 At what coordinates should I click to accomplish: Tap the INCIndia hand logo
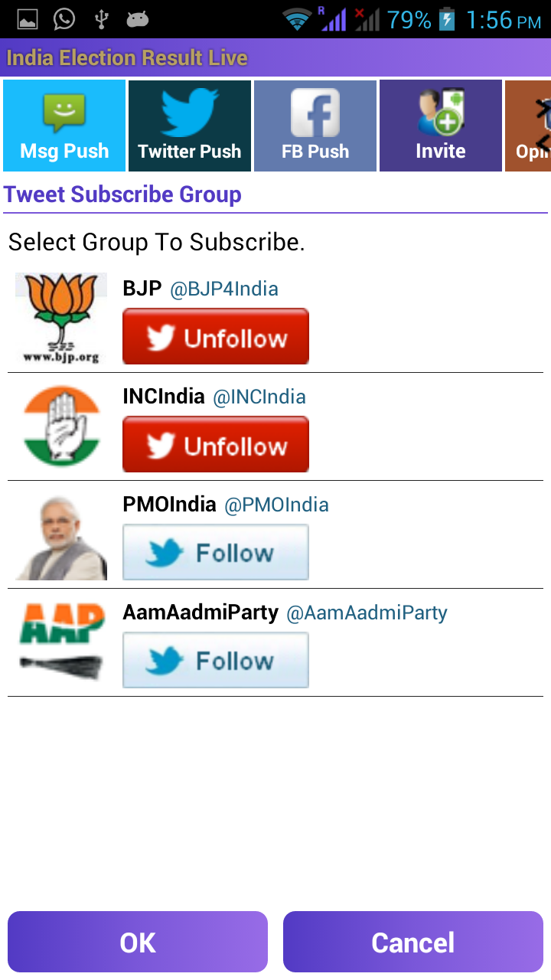coord(61,426)
